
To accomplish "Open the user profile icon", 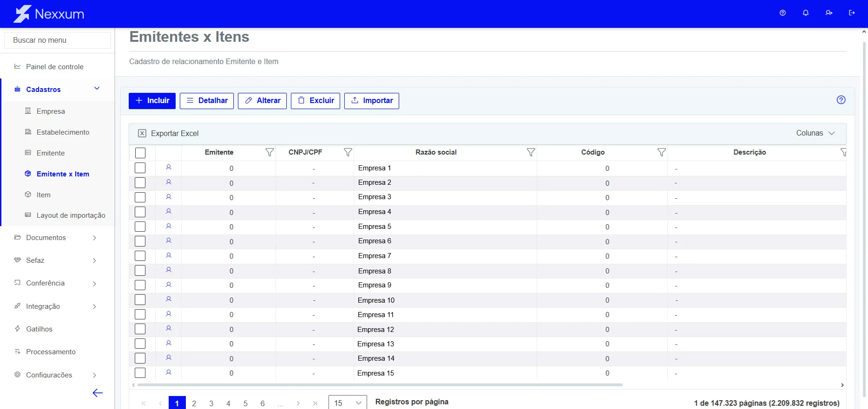I will point(829,13).
